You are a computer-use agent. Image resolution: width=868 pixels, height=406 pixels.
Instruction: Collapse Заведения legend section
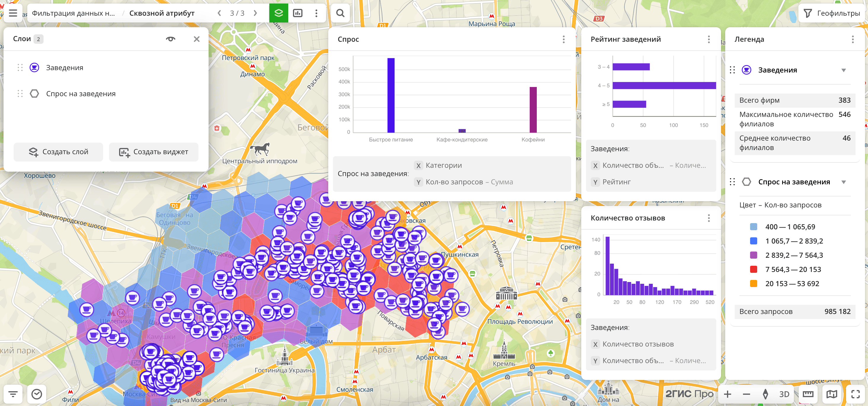pos(843,70)
